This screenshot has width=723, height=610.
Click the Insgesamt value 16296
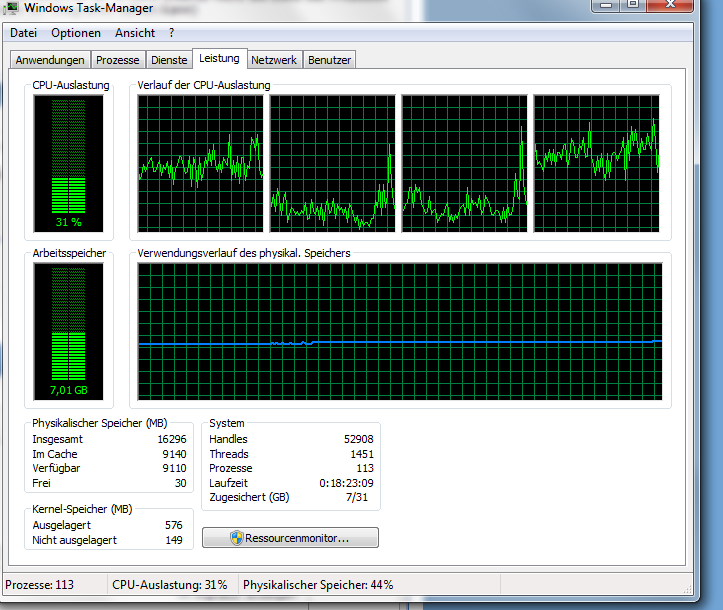172,439
